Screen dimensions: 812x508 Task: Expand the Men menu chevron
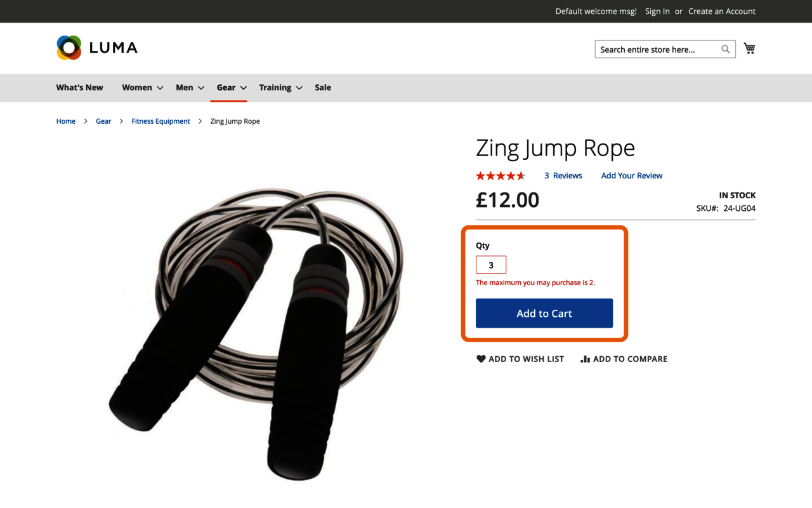click(200, 88)
